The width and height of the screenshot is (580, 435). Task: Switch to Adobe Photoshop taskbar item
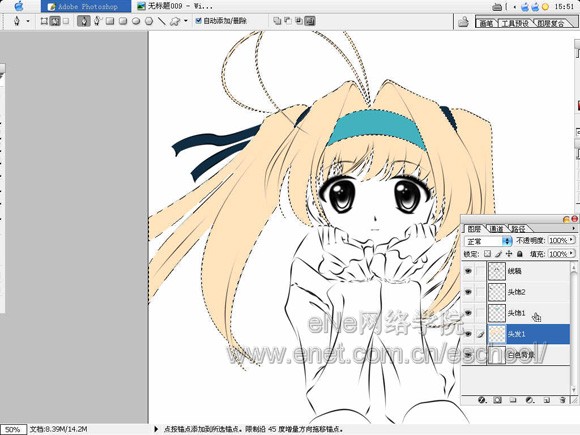tap(85, 6)
